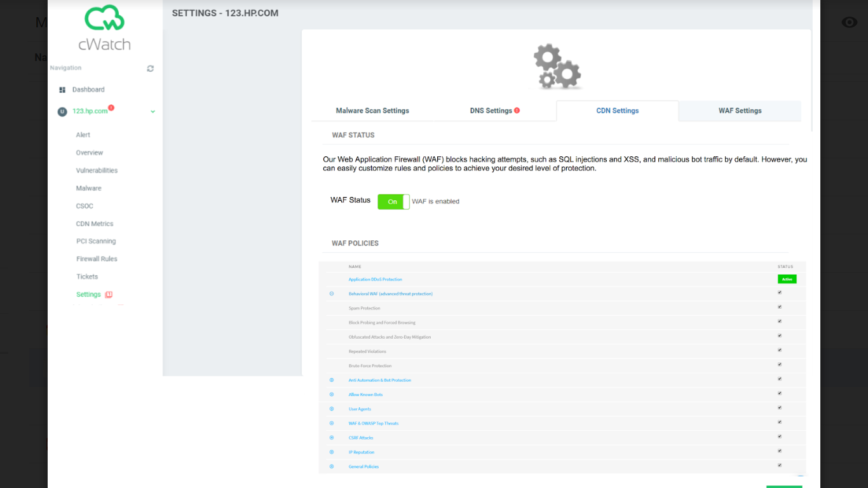Click the cWatch cloud logo

pyautogui.click(x=104, y=19)
